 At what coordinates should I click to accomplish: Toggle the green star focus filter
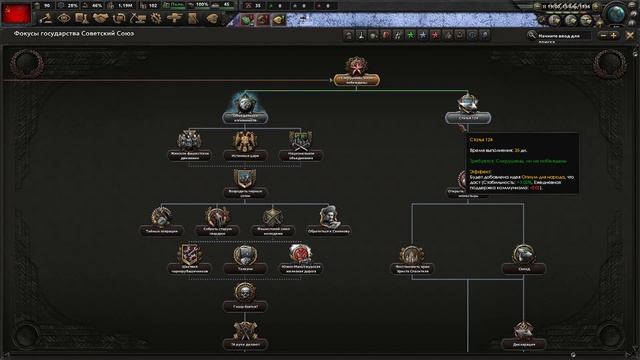[410, 36]
